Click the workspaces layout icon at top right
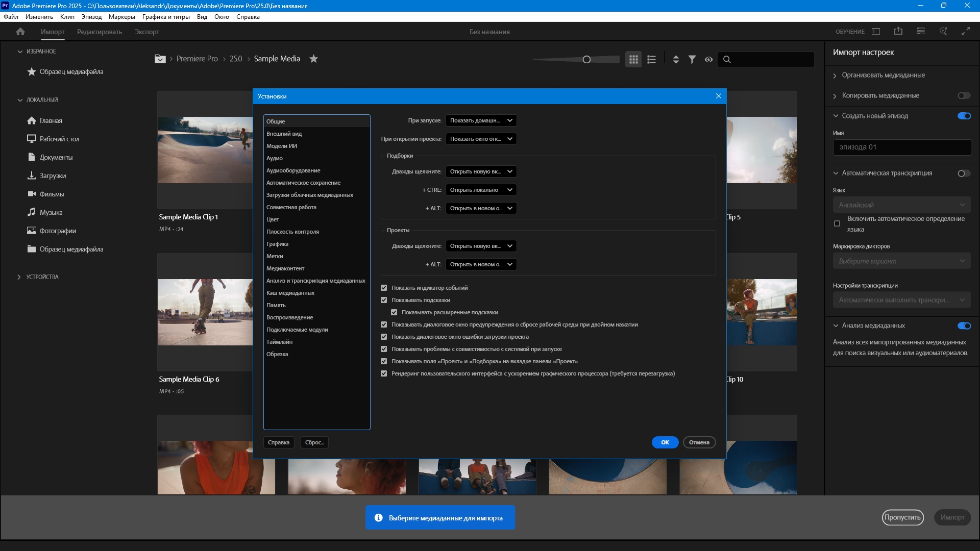 click(876, 32)
